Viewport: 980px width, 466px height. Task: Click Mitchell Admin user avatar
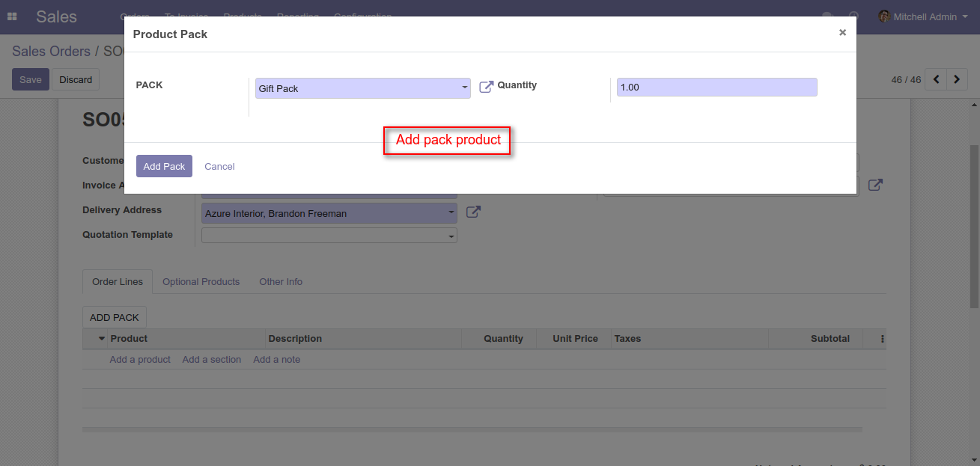click(884, 16)
